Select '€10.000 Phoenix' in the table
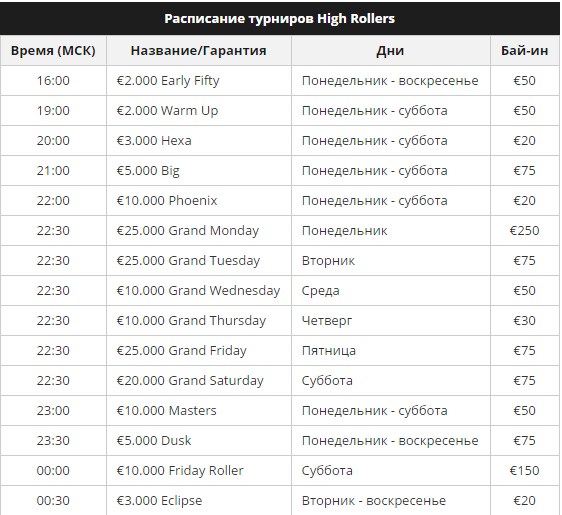 coord(167,201)
